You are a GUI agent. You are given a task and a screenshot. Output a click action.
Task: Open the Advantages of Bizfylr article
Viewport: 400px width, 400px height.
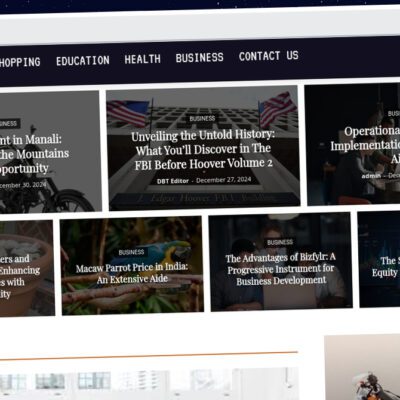point(281,269)
